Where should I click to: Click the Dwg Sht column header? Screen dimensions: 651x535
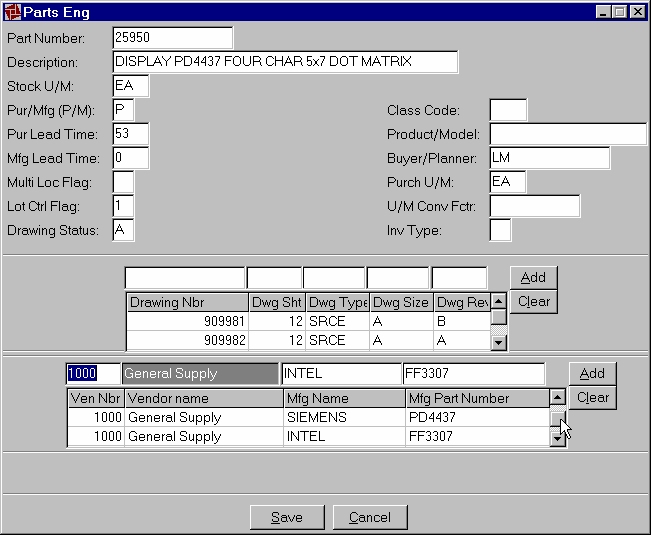(277, 302)
